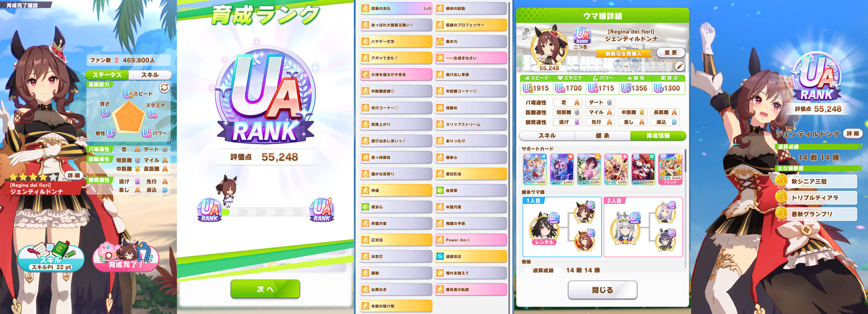Click the UA1 next-rank badge icon
The width and height of the screenshot is (868, 314).
pyautogui.click(x=322, y=210)
